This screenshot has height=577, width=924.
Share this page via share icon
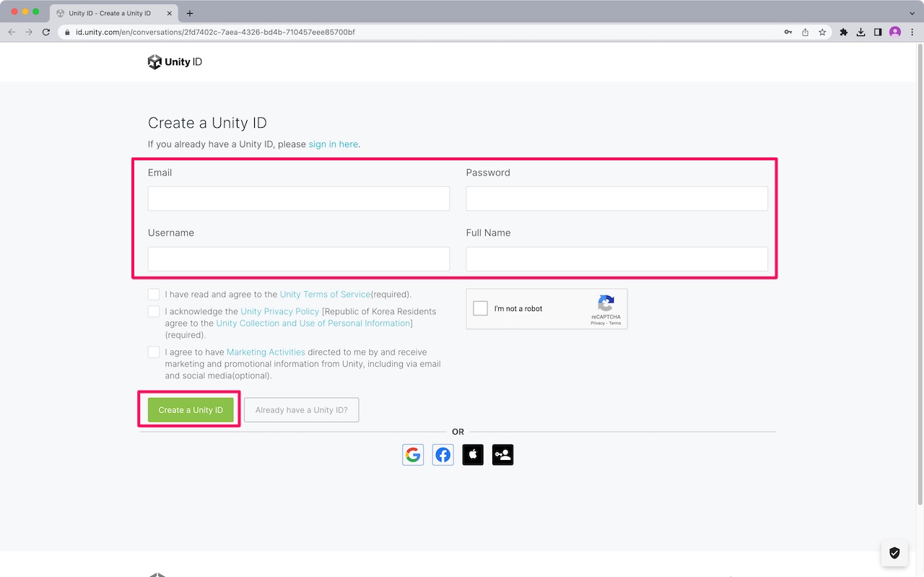(x=806, y=32)
